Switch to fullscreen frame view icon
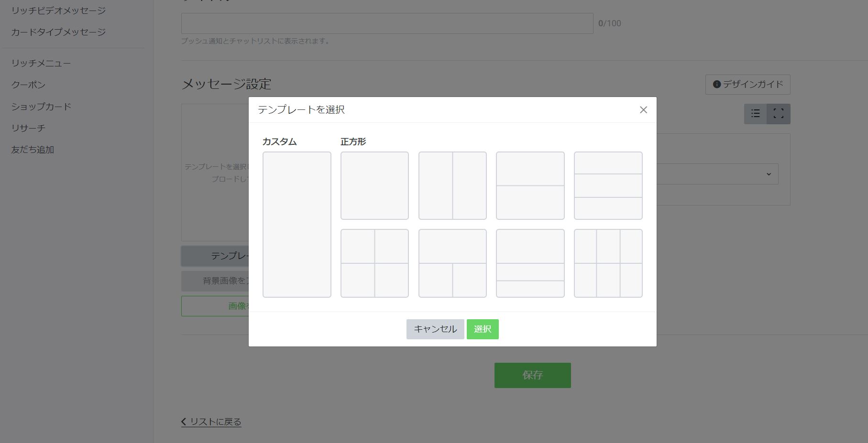This screenshot has width=868, height=443. pos(779,114)
